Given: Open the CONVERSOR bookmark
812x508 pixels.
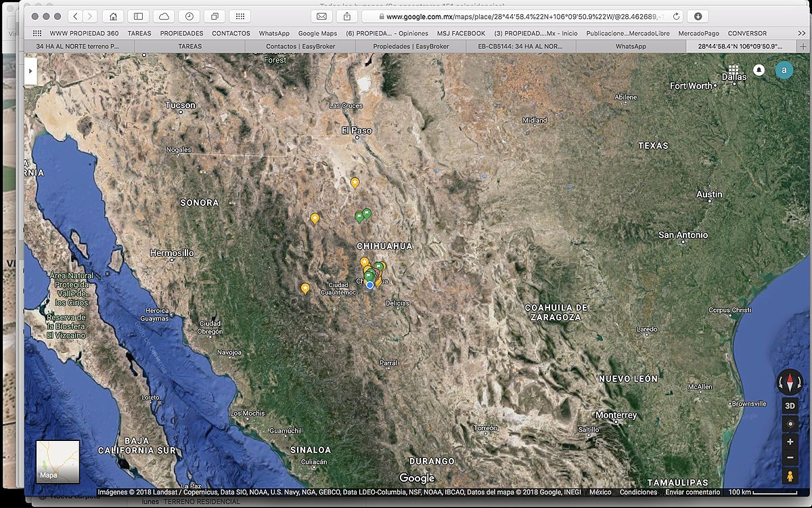Looking at the screenshot, I should pyautogui.click(x=747, y=33).
